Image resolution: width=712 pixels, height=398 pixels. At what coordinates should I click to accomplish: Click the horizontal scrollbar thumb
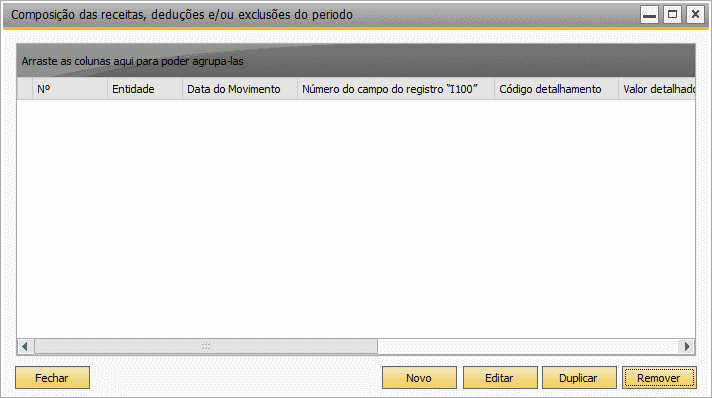tap(206, 346)
